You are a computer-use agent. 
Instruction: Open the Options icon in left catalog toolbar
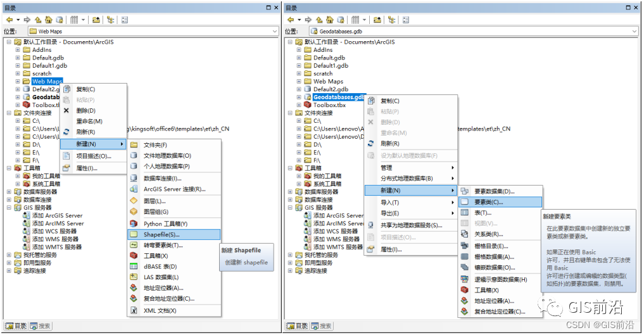125,20
